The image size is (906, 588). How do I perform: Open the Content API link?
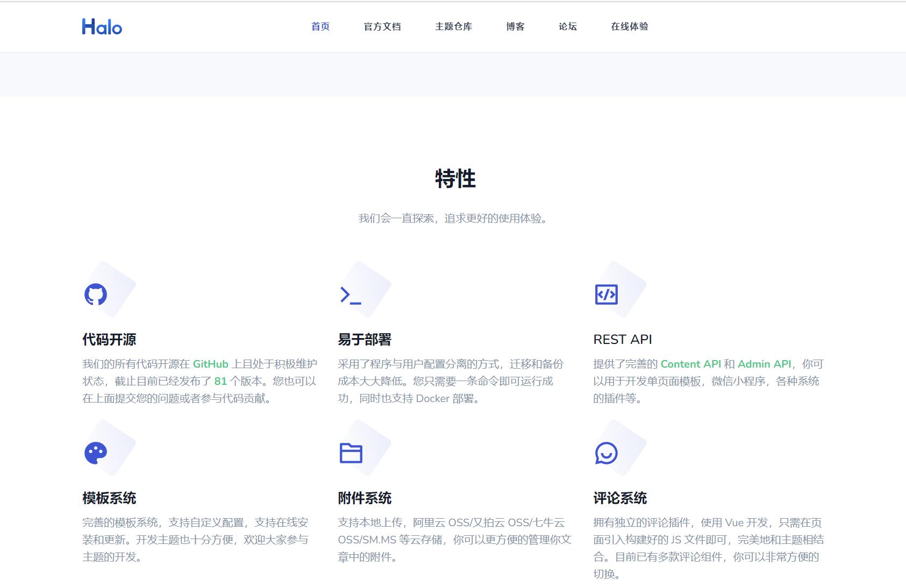click(692, 364)
